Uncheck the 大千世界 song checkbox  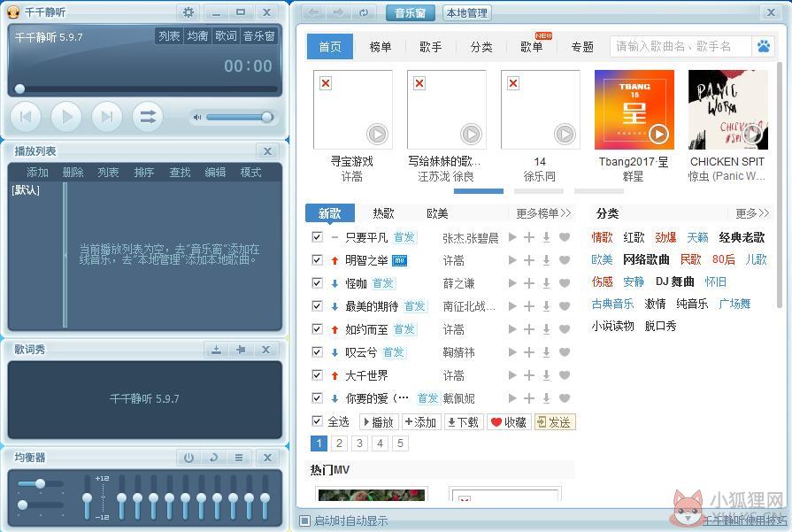point(317,374)
